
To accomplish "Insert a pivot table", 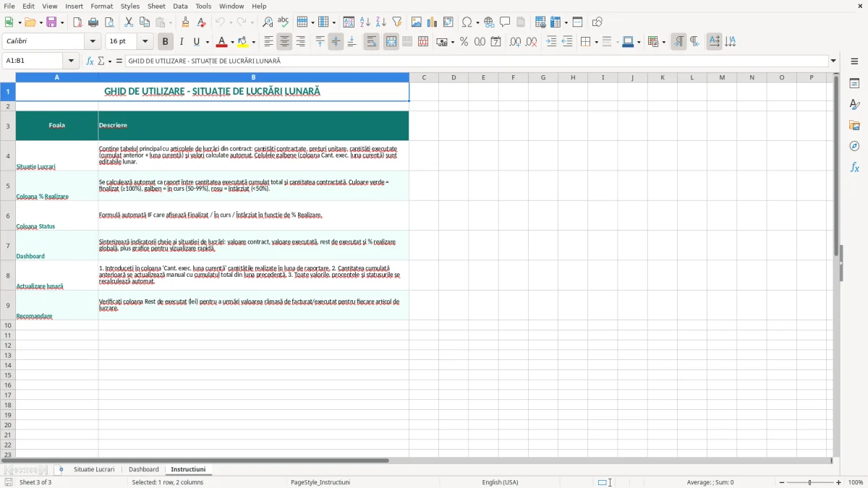I will [448, 22].
